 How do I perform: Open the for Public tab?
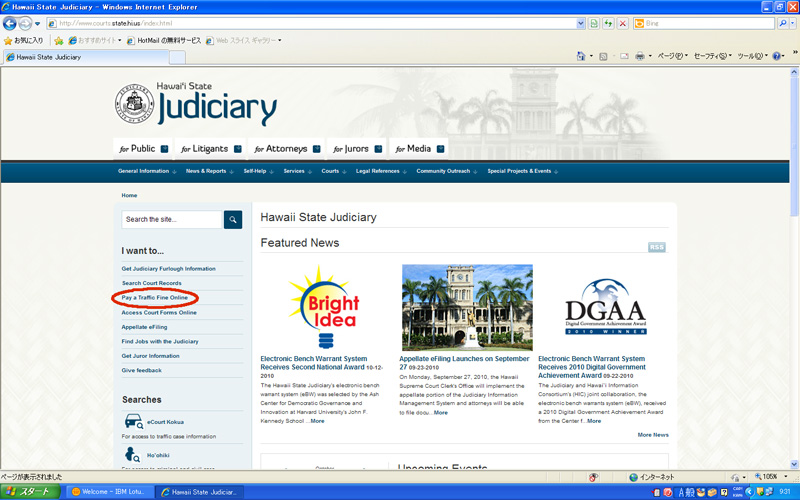pyautogui.click(x=143, y=148)
